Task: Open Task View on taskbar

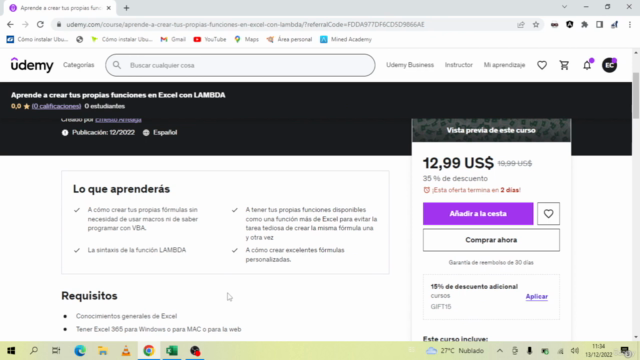Action: [56, 351]
